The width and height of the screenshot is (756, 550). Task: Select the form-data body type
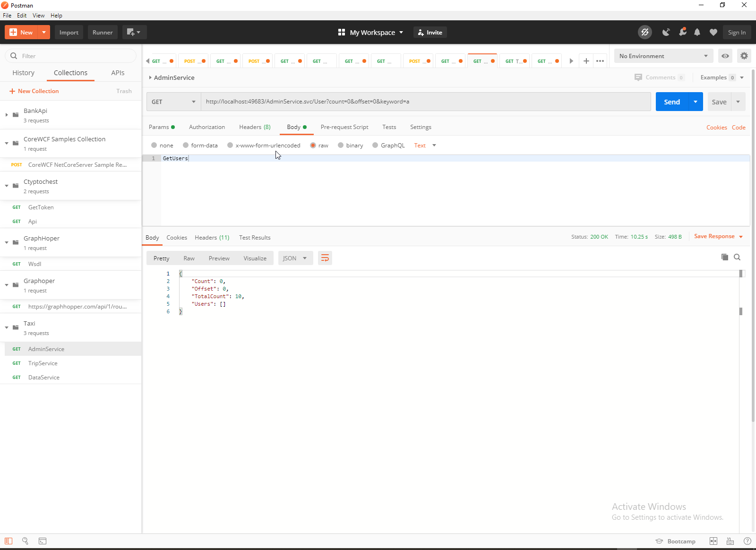pos(186,145)
